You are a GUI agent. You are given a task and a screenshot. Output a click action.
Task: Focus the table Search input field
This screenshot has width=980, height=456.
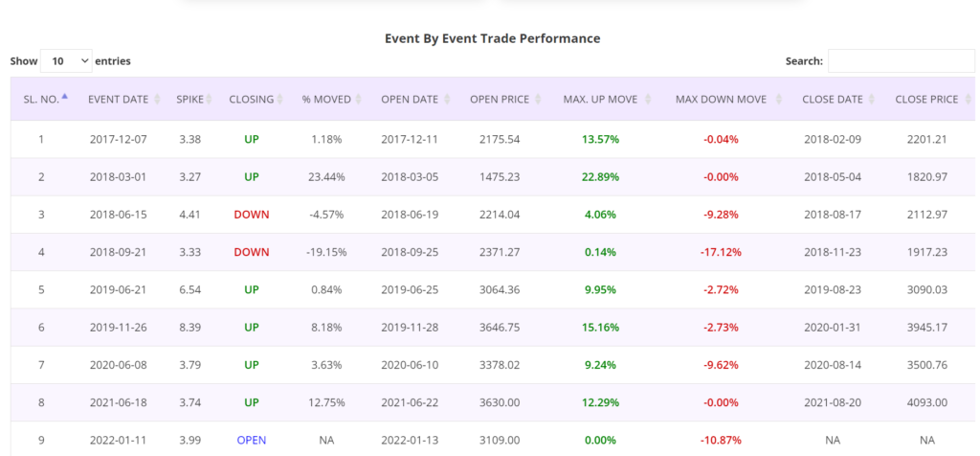pyautogui.click(x=901, y=61)
